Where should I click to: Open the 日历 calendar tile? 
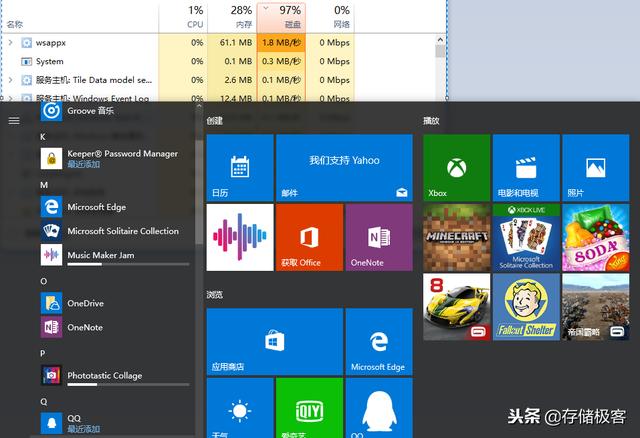click(x=240, y=168)
